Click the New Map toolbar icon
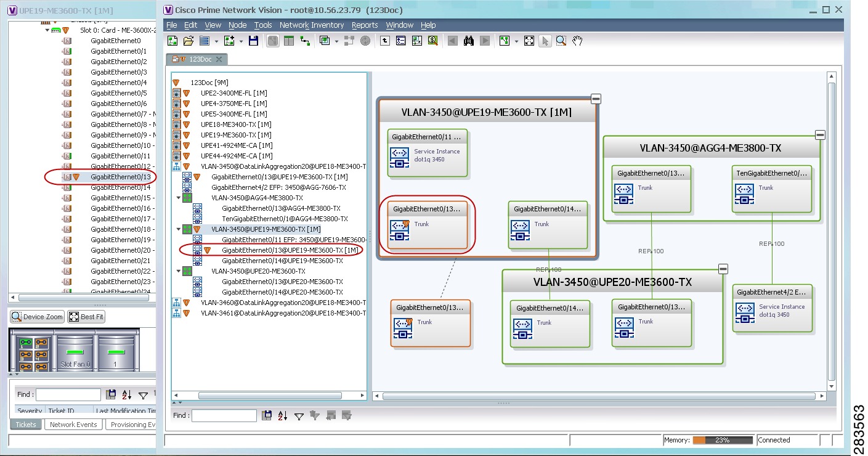Viewport: 868px width, 456px height. pyautogui.click(x=172, y=41)
